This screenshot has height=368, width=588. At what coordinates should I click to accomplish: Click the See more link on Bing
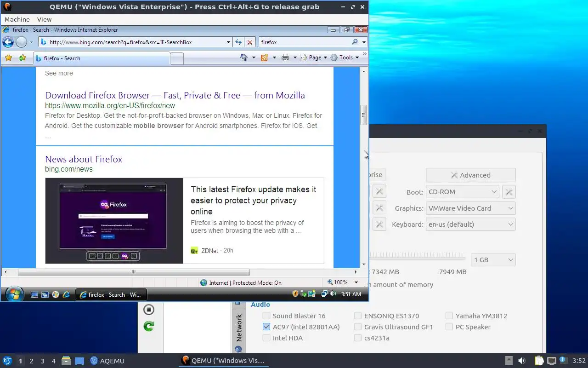(59, 73)
